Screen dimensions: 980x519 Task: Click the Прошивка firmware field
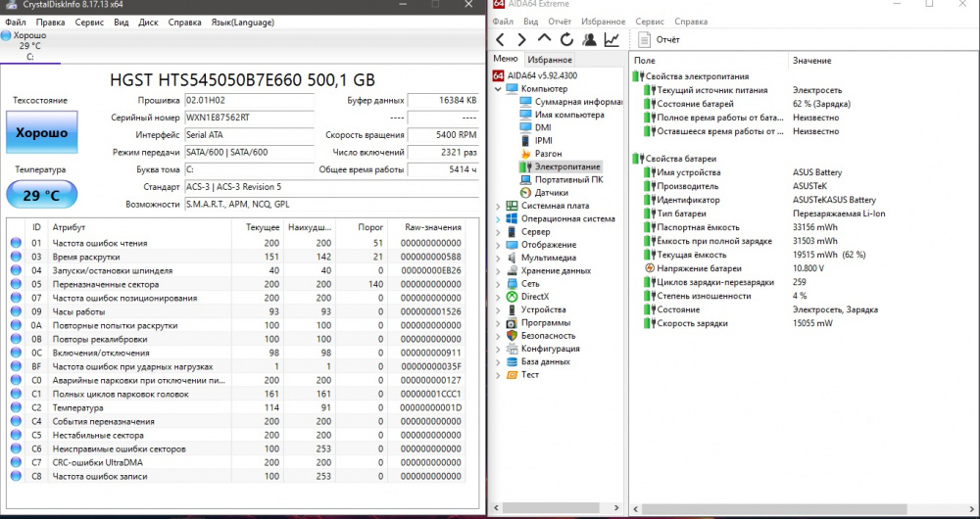(x=249, y=101)
